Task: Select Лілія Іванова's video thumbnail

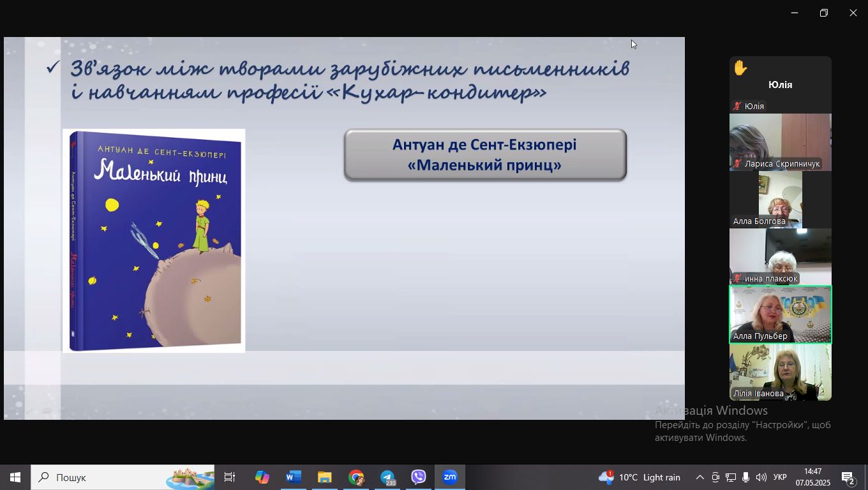Action: 780,371
